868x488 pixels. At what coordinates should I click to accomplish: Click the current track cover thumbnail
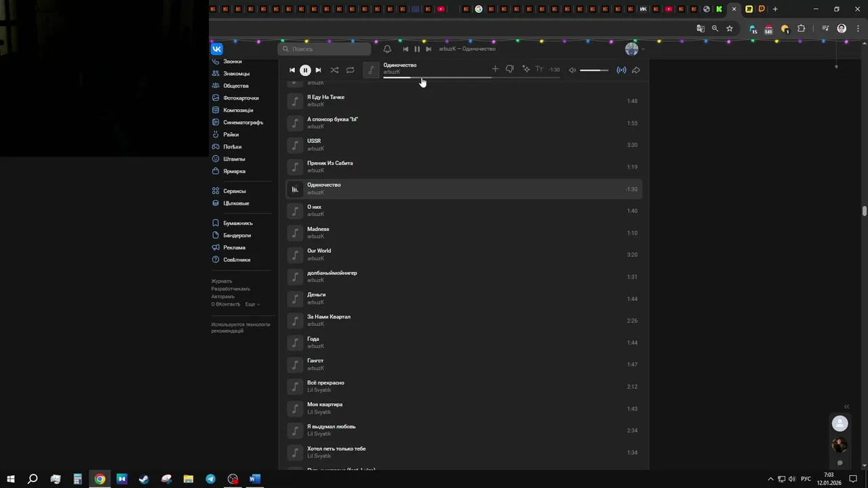[371, 70]
